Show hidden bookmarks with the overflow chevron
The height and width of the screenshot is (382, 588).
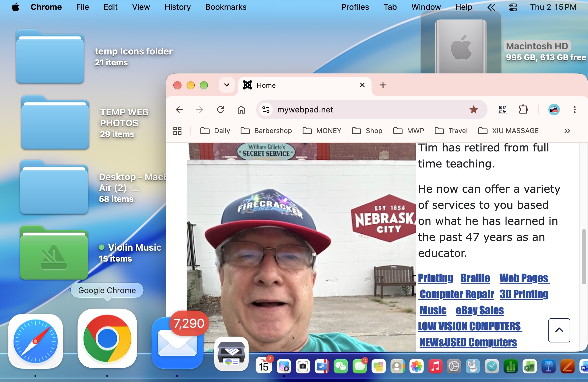567,131
